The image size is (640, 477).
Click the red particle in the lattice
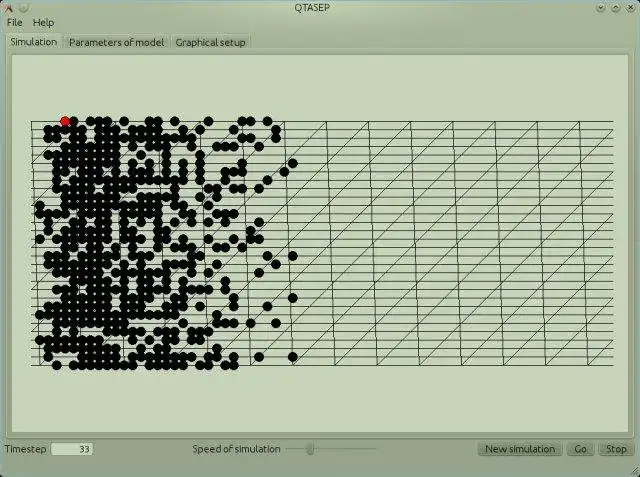click(65, 121)
